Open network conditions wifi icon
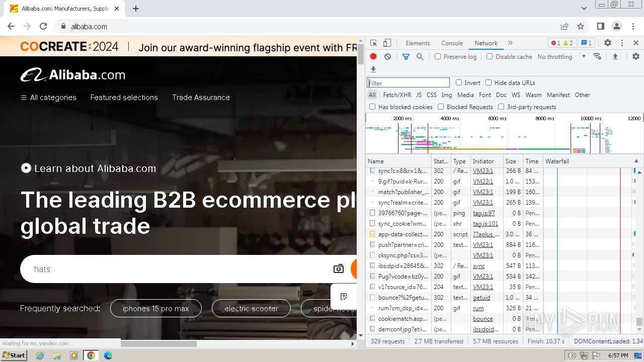Screen dimensions: 644x362 597,57
